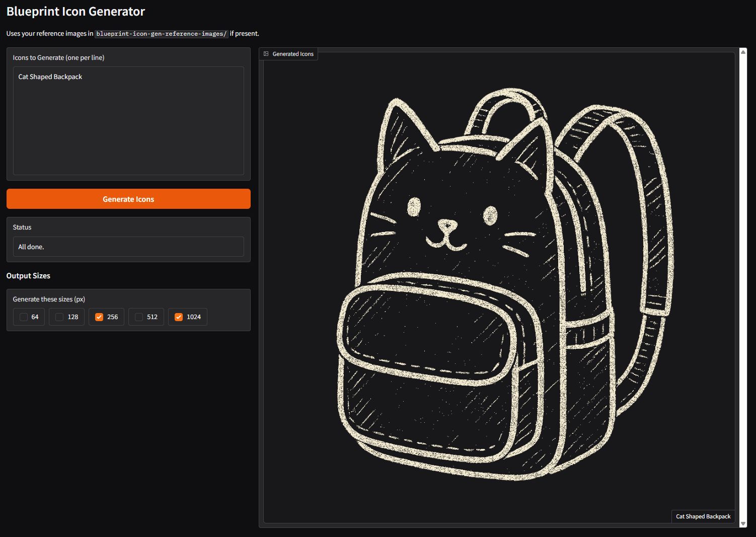The height and width of the screenshot is (537, 756).
Task: Place cursor in 'Cat Shaped Backpack' entry line
Action: click(x=50, y=77)
